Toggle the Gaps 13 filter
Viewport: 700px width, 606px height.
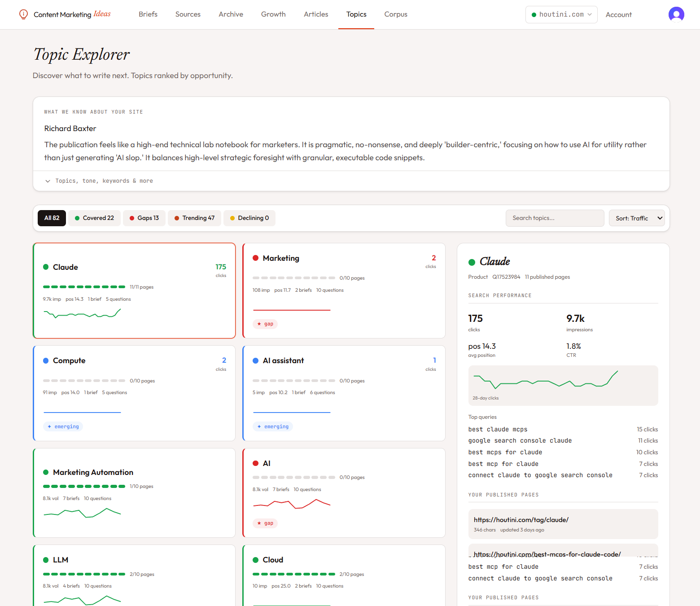pos(144,218)
